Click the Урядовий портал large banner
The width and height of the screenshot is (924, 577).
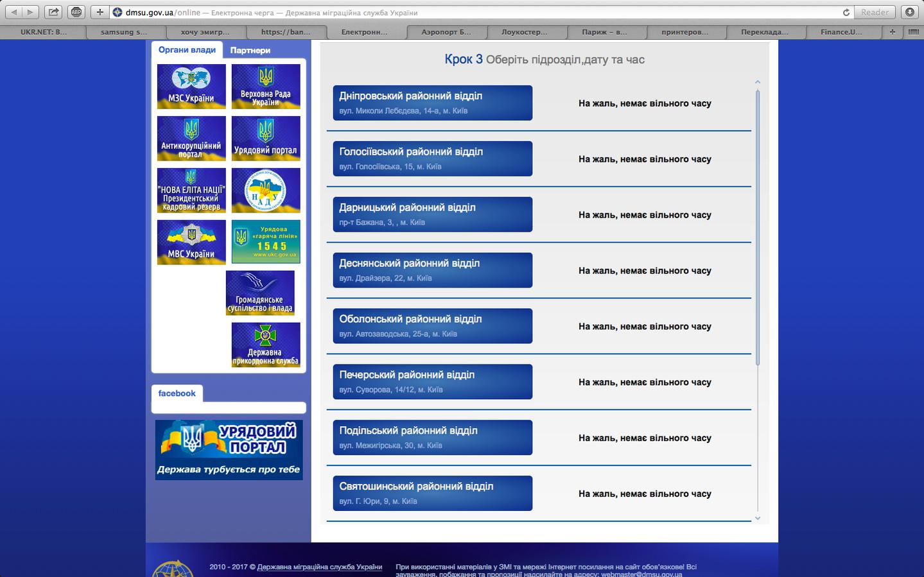(x=229, y=449)
